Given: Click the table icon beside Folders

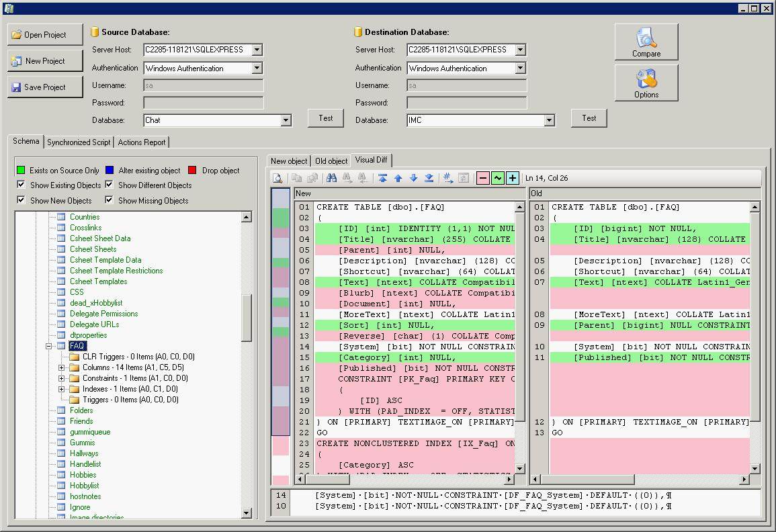Looking at the screenshot, I should pyautogui.click(x=61, y=410).
